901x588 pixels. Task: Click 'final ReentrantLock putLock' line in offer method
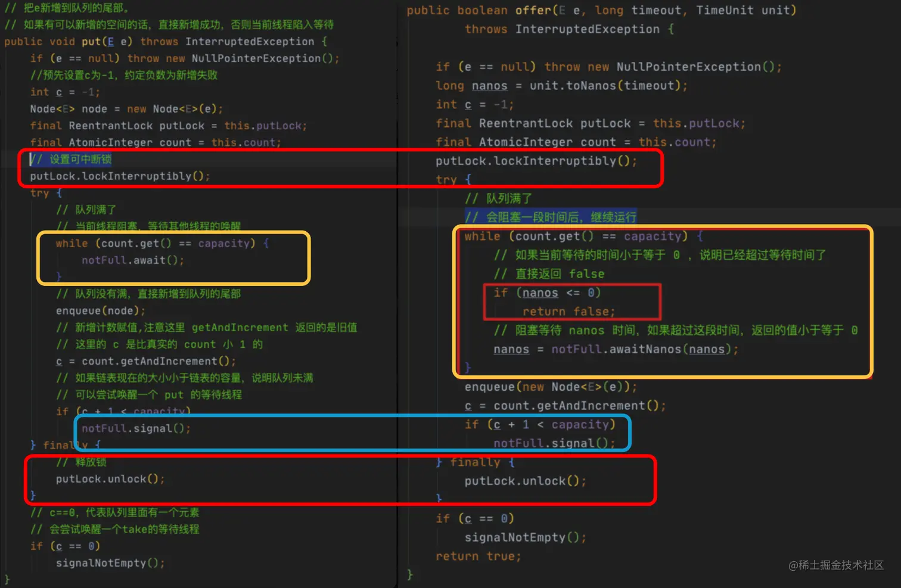point(591,123)
